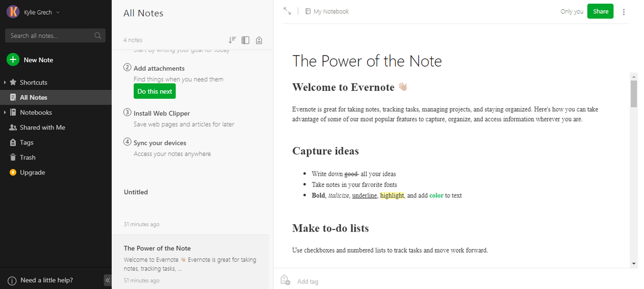Open the Untitled note
This screenshot has width=644, height=289.
click(190, 208)
